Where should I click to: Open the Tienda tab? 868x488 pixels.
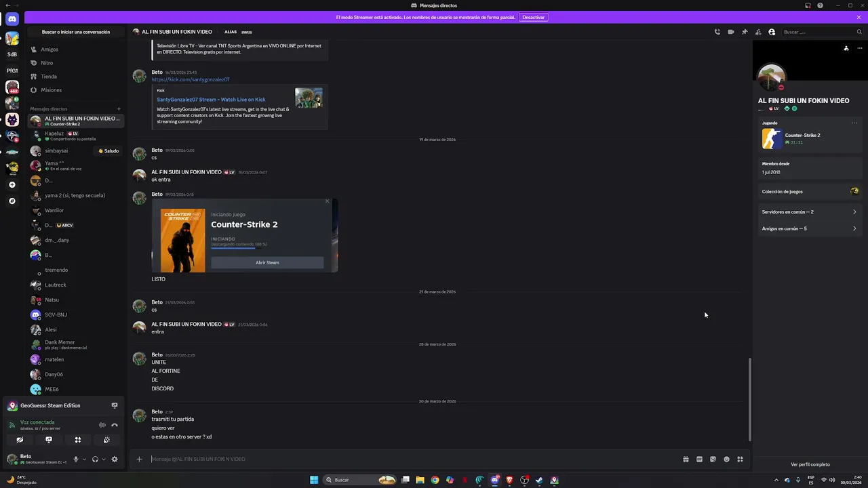click(75, 77)
